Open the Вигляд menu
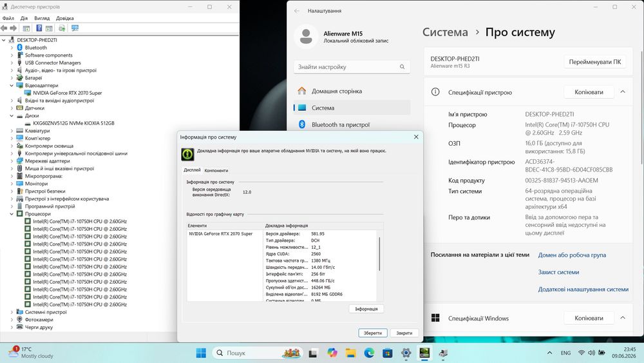The width and height of the screenshot is (644, 363). (x=42, y=18)
